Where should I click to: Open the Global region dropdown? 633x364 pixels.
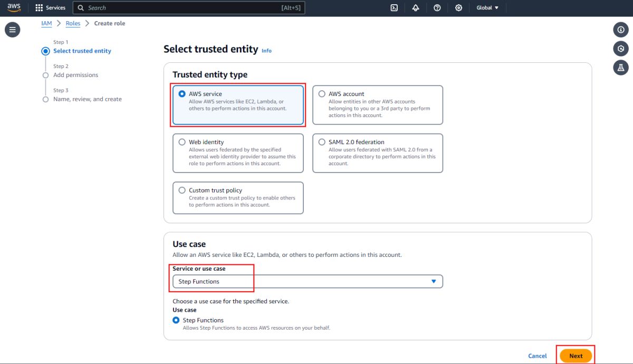487,8
